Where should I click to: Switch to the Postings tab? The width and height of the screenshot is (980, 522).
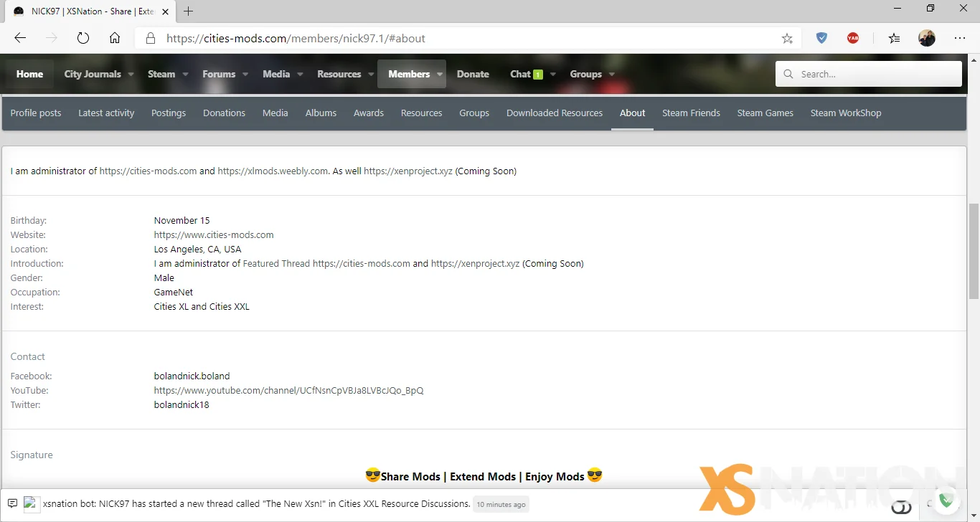(169, 113)
